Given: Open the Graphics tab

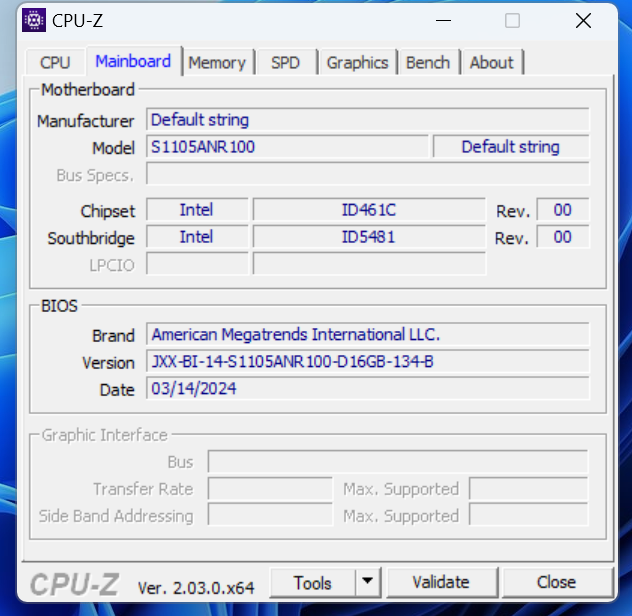Looking at the screenshot, I should [x=357, y=62].
